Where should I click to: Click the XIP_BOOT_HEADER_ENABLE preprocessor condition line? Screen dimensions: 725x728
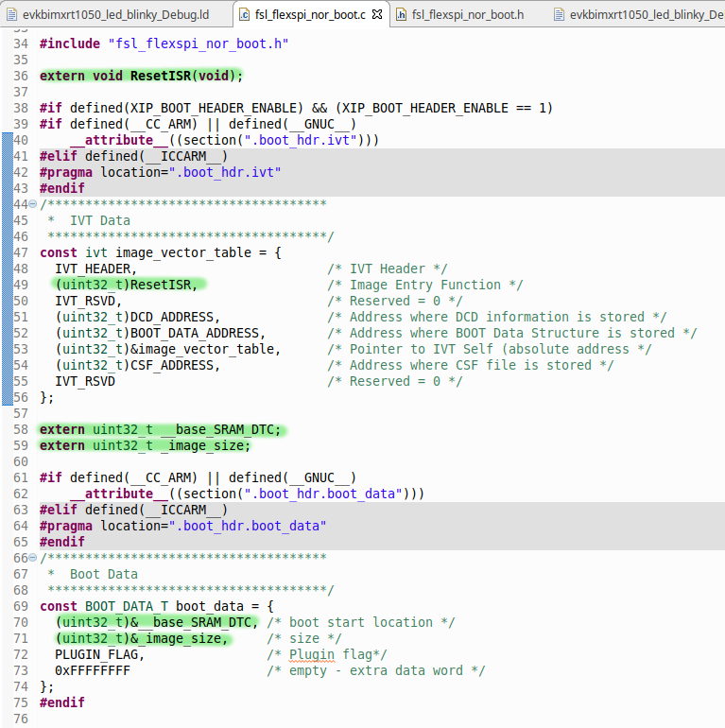pos(296,108)
